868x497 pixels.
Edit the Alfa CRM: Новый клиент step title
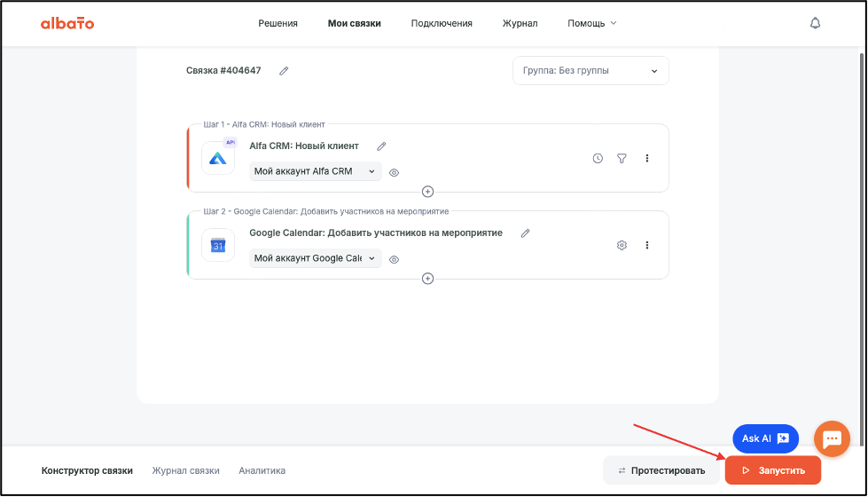point(381,146)
